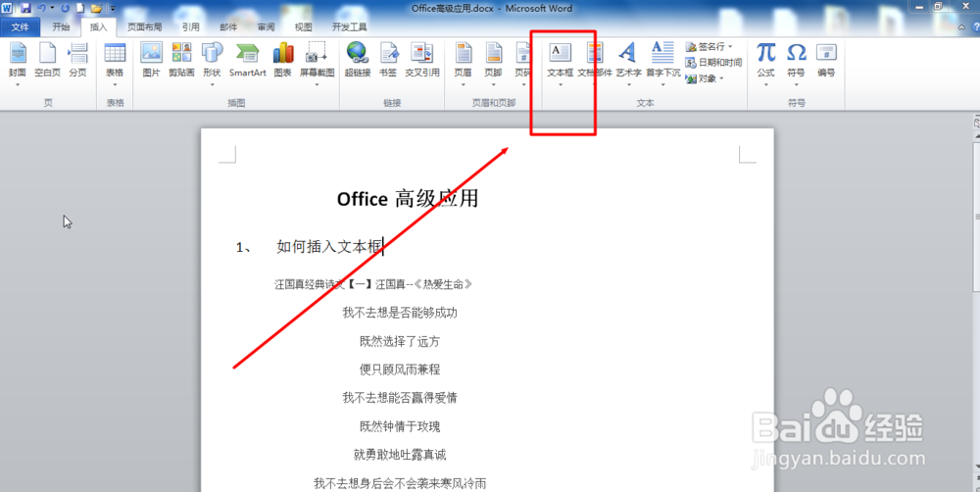
Task: Open the 开发工具 (Developer) tab
Action: click(x=350, y=26)
